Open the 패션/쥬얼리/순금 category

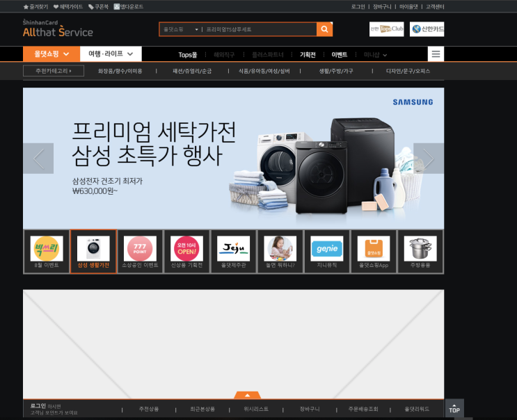(x=192, y=71)
